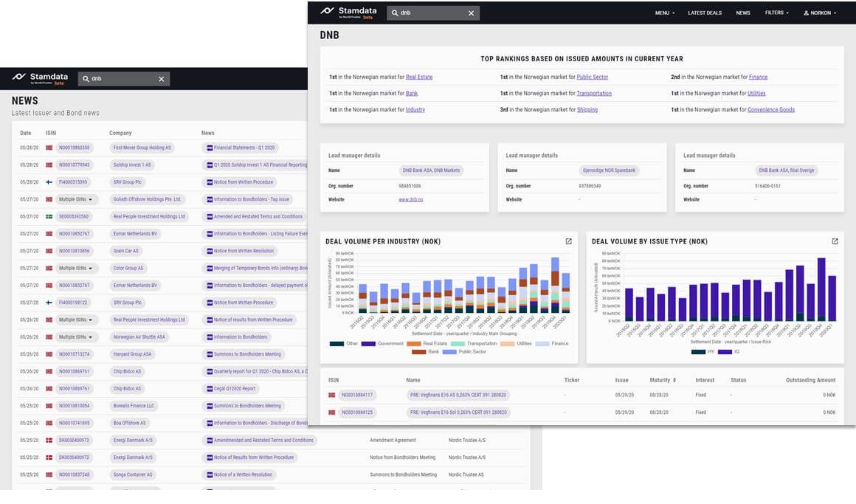Open the FILTERS dropdown
The height and width of the screenshot is (504, 856).
[x=777, y=13]
